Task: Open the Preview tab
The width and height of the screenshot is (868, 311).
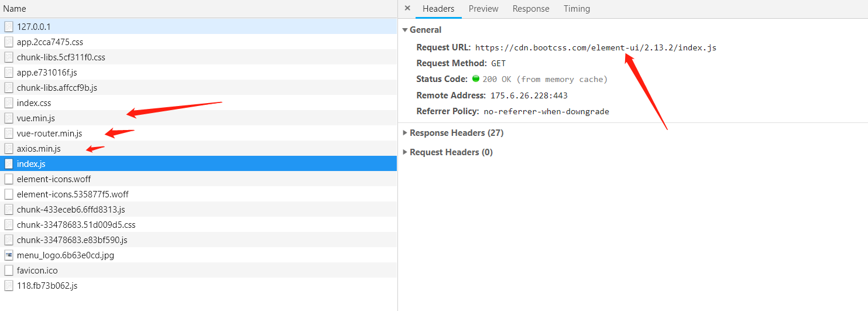Action: [483, 9]
